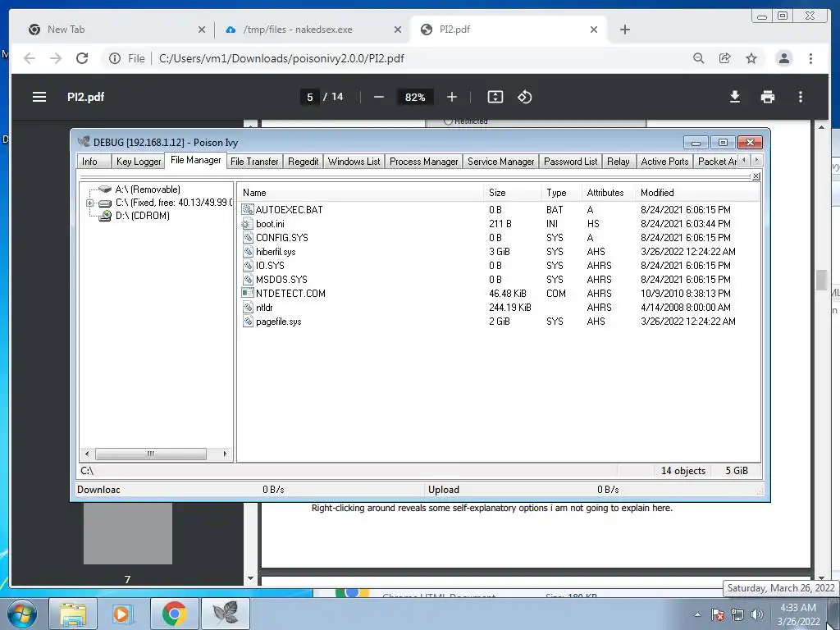Screen dimensions: 840x630
Task: Open a new browser tab
Action: pos(624,30)
